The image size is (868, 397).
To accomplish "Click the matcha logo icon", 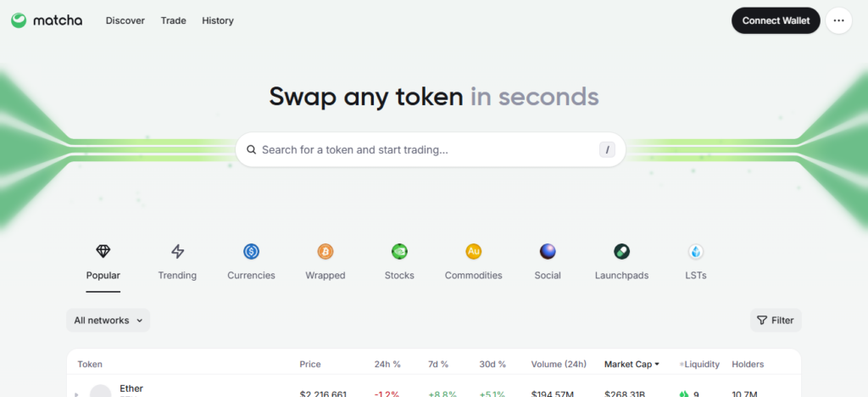I will [x=19, y=20].
